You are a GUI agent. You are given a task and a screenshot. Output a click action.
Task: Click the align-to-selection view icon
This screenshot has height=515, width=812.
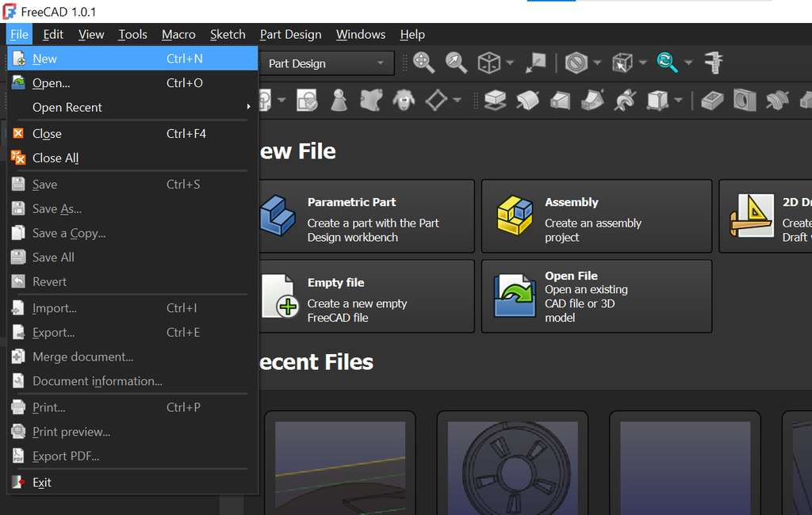[535, 63]
